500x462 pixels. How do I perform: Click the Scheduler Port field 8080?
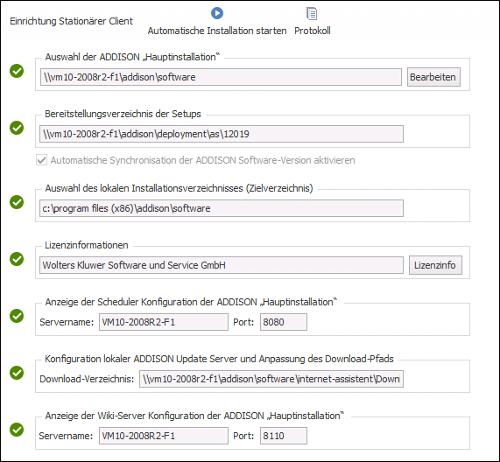[x=284, y=322]
